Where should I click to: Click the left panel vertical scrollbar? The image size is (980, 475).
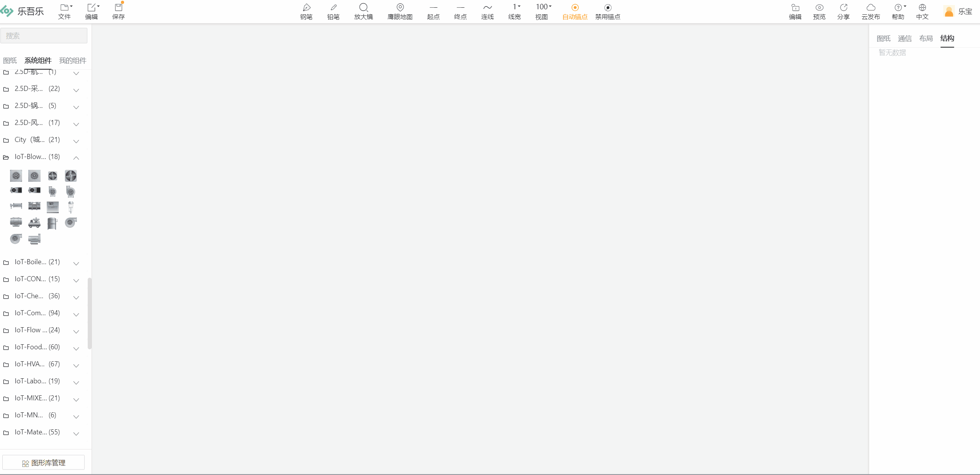pos(90,313)
